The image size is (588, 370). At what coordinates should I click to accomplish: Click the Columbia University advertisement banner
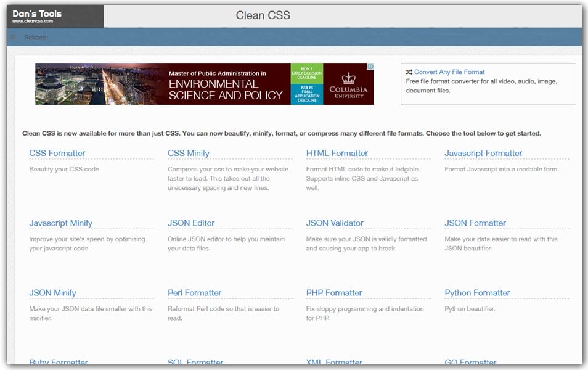coord(203,83)
